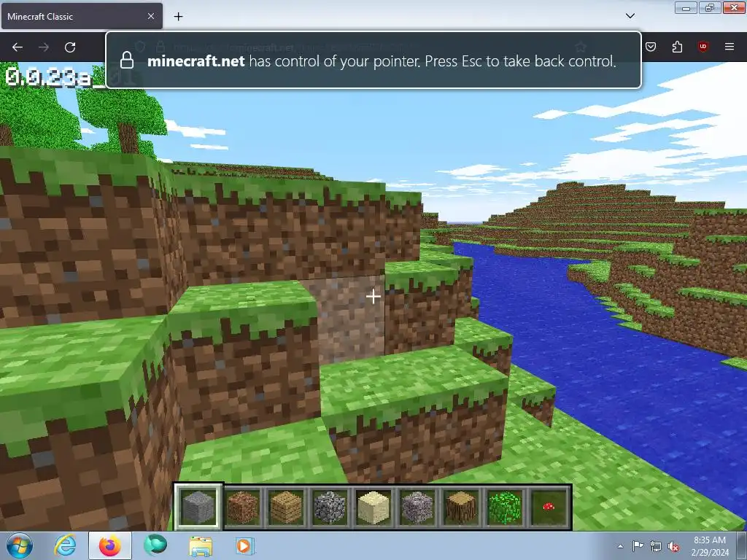
Task: Select the gravel block in hotbar
Action: point(417,507)
